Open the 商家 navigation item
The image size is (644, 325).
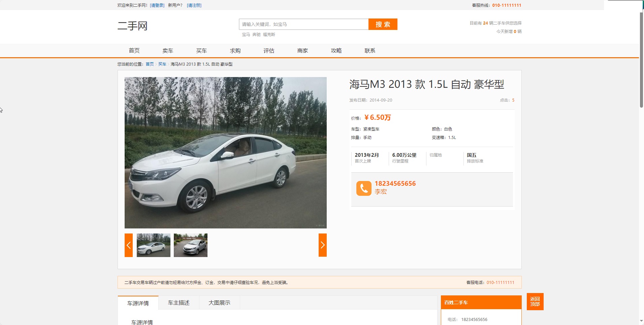pos(302,51)
